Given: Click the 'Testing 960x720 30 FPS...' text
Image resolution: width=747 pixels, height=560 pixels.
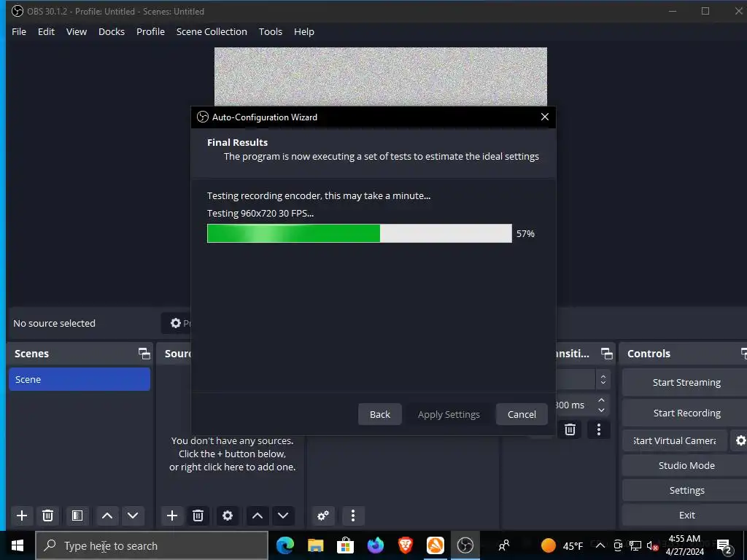Looking at the screenshot, I should click(260, 214).
